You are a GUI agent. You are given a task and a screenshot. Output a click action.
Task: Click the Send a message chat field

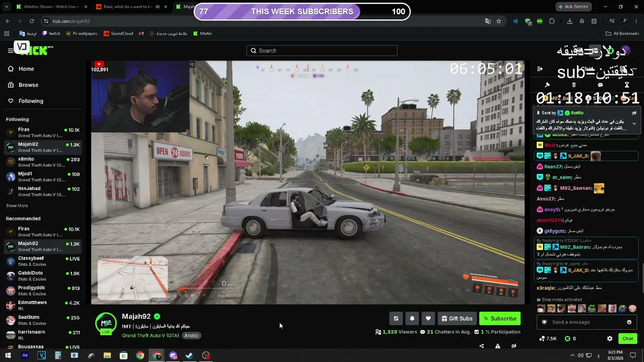pos(587,322)
